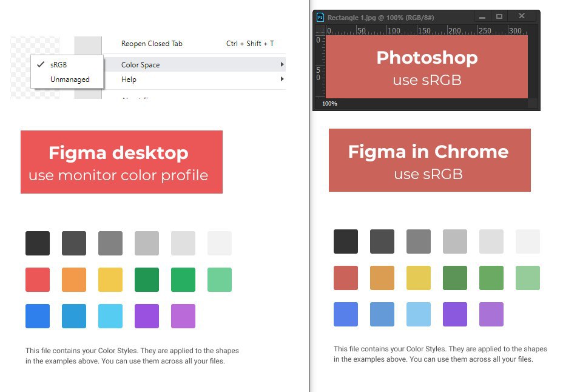
Task: Pick the deep purple swatch in Chrome panel
Action: (455, 314)
